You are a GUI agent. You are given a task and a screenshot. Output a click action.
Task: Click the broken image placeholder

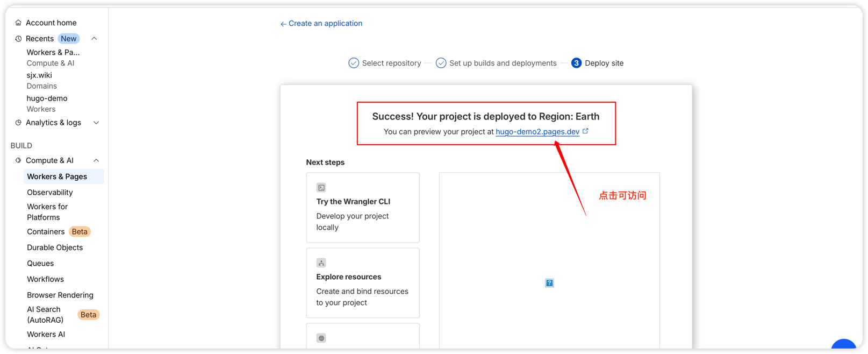pyautogui.click(x=549, y=283)
